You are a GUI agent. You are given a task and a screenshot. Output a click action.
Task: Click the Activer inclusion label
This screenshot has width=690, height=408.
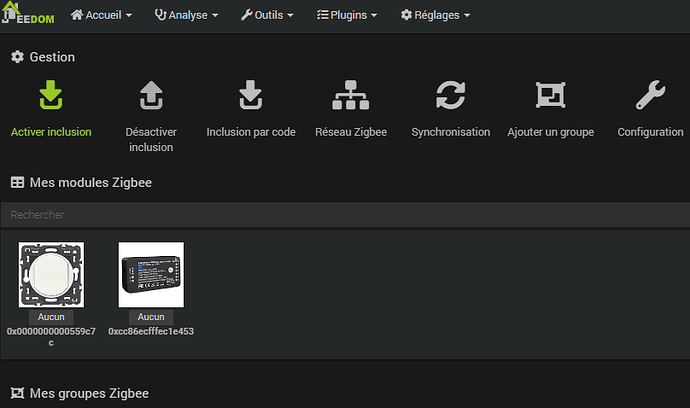pos(51,132)
